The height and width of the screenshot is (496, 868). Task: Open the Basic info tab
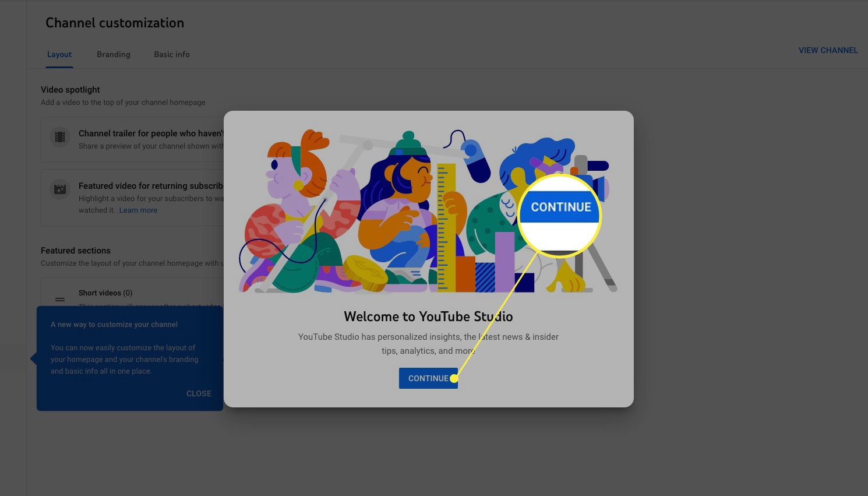coord(172,54)
